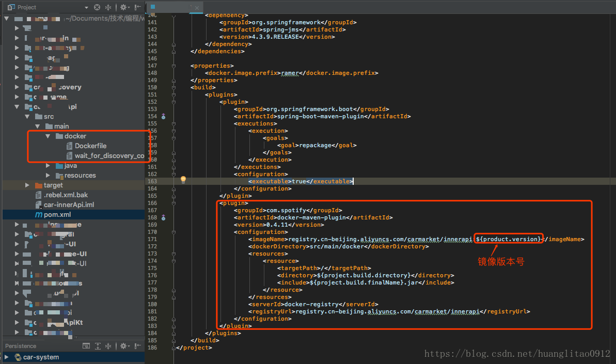Open the Project panel gear settings menu

click(124, 7)
